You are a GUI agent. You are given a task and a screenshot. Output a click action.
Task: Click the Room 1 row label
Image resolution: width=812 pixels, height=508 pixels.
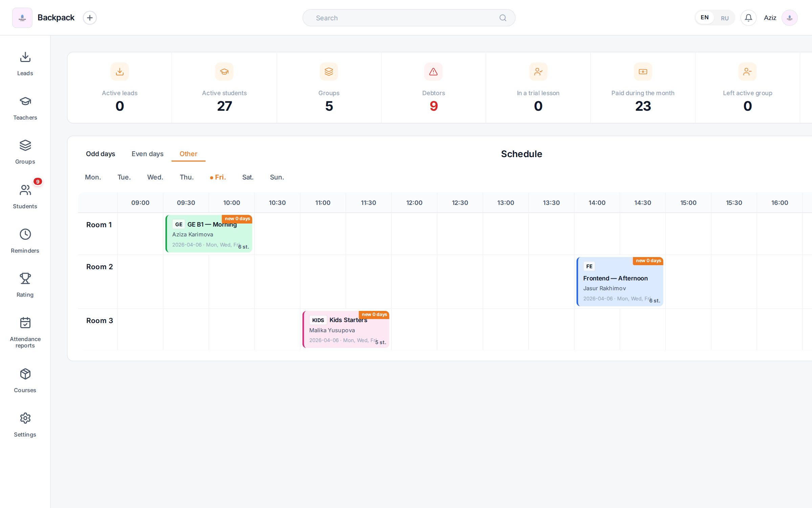[99, 225]
